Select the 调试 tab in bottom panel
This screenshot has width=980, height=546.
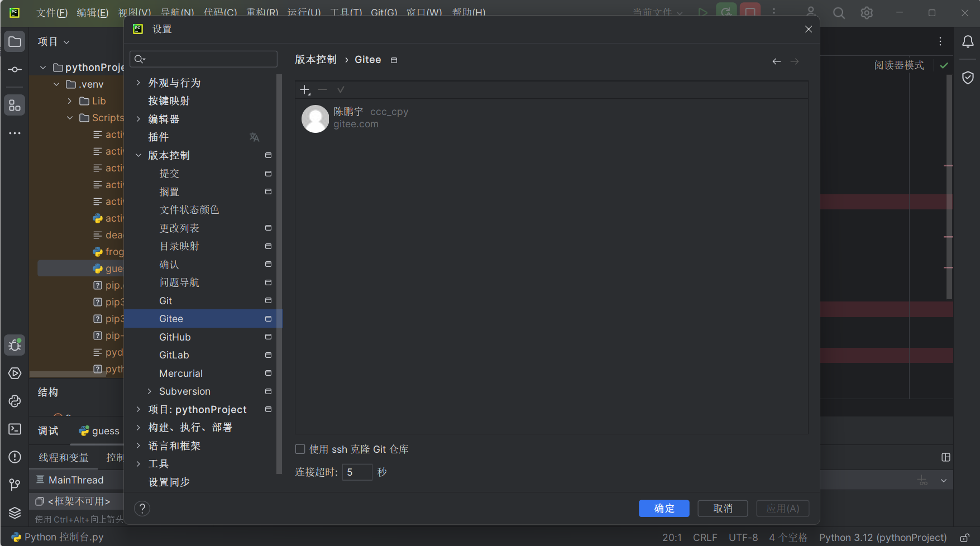(x=48, y=431)
